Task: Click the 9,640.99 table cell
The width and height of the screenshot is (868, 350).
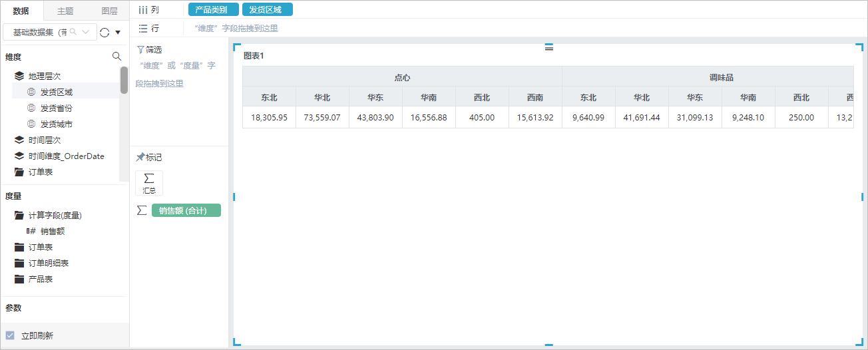Action: 588,117
